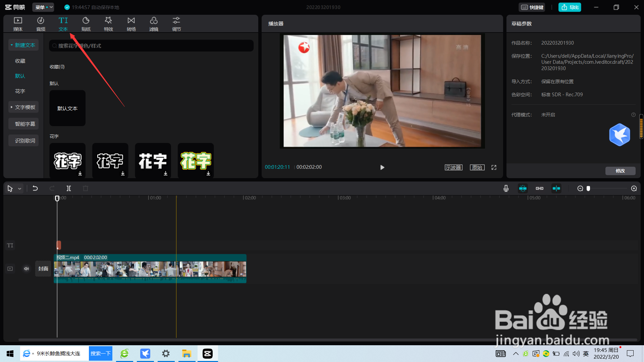Image resolution: width=644 pixels, height=362 pixels.
Task: Open the 转场 transitions tab
Action: pyautogui.click(x=131, y=24)
